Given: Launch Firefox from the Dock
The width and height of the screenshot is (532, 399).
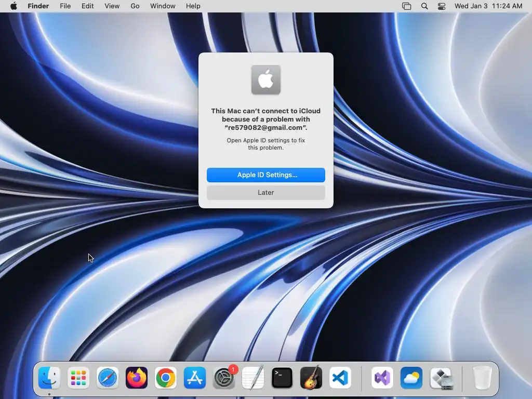Looking at the screenshot, I should click(137, 378).
